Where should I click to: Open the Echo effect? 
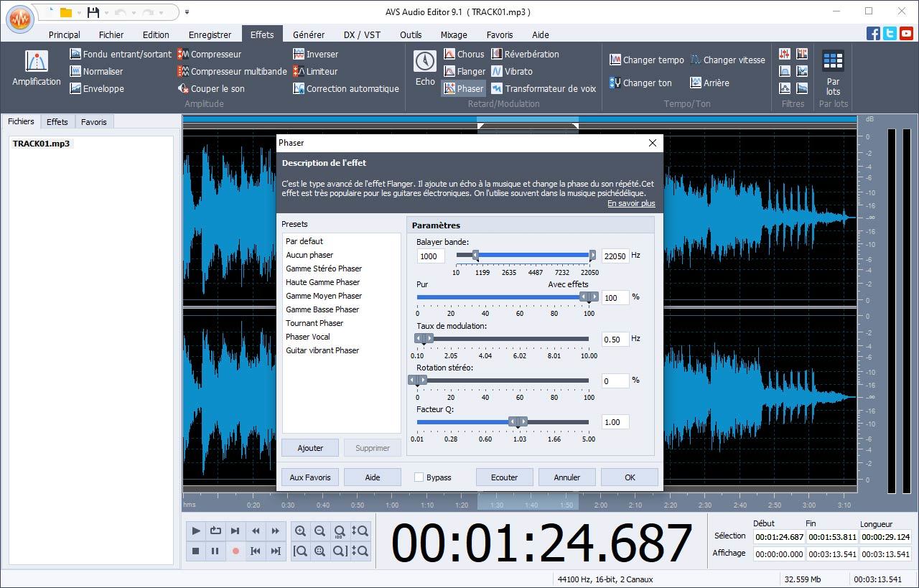[x=425, y=69]
